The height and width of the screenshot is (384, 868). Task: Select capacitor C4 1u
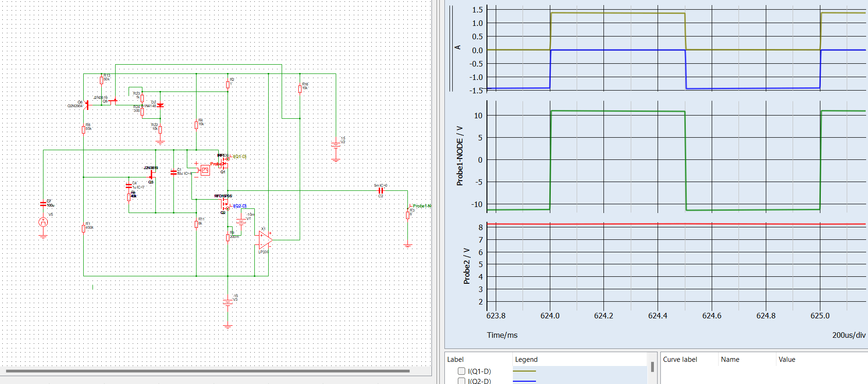point(129,186)
